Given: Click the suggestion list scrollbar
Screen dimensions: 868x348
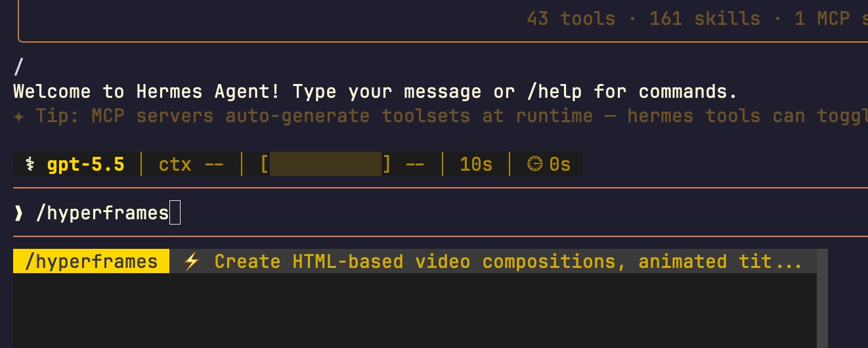Looking at the screenshot, I should click(x=822, y=299).
